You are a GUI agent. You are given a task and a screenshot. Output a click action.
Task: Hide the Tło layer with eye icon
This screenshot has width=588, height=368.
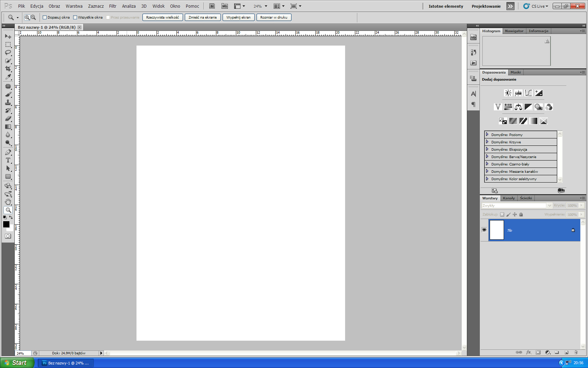pos(484,230)
